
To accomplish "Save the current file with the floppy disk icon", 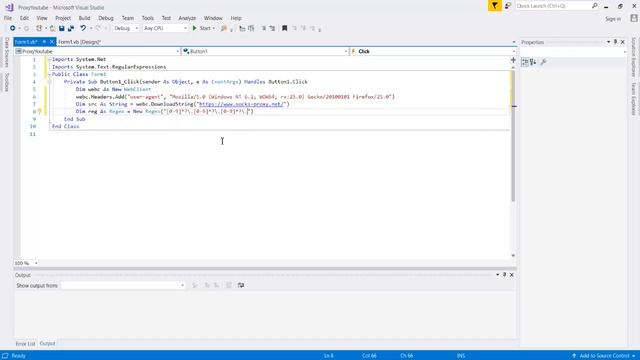I will pyautogui.click(x=62, y=28).
